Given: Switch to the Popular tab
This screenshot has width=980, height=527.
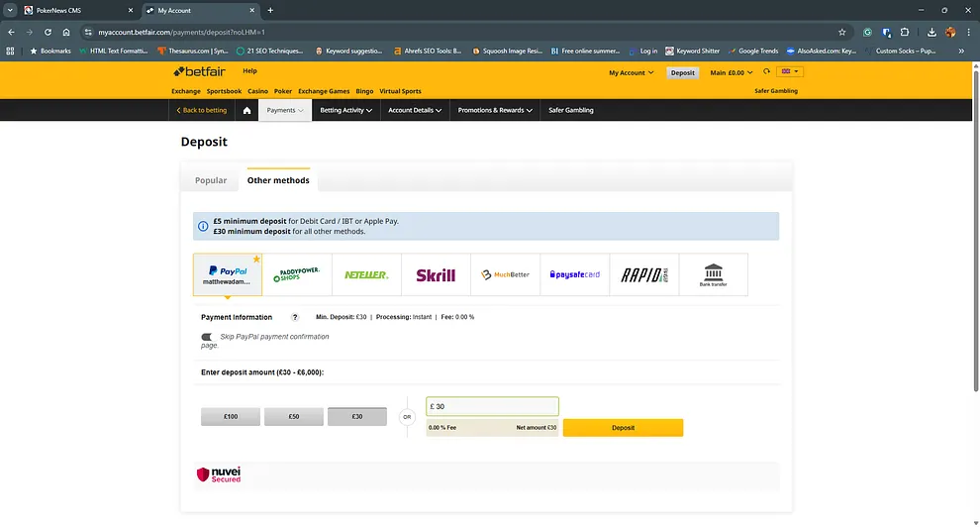Looking at the screenshot, I should click(x=211, y=180).
